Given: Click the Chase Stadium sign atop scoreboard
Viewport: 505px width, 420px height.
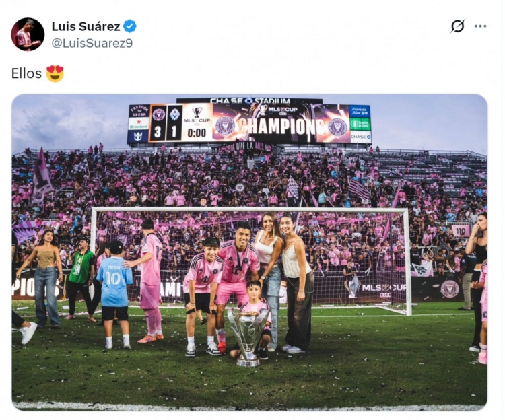Looking at the screenshot, I should coord(250,100).
